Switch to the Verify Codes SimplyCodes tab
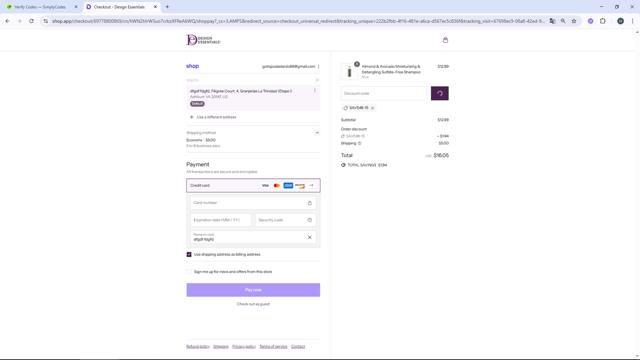The image size is (640, 360). (41, 7)
